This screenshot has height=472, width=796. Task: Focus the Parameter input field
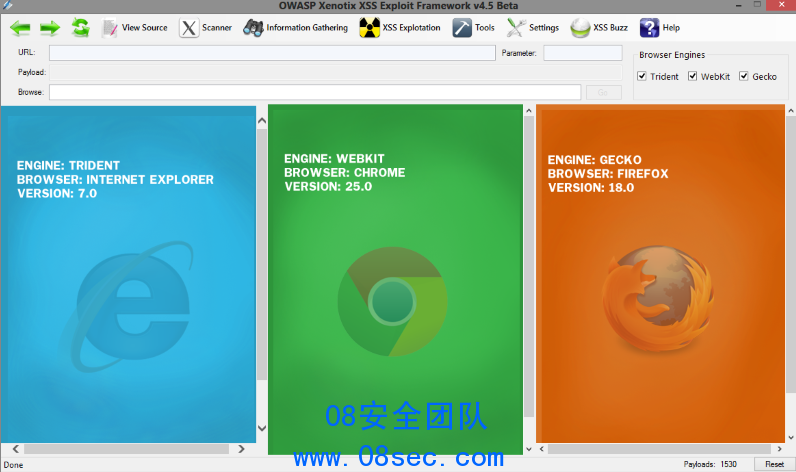(583, 53)
